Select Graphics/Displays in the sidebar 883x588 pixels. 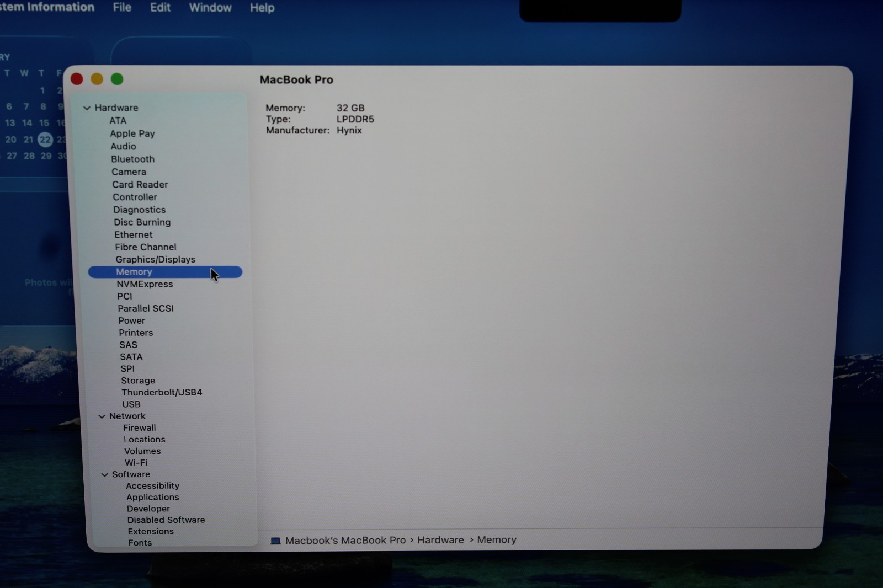(x=155, y=259)
